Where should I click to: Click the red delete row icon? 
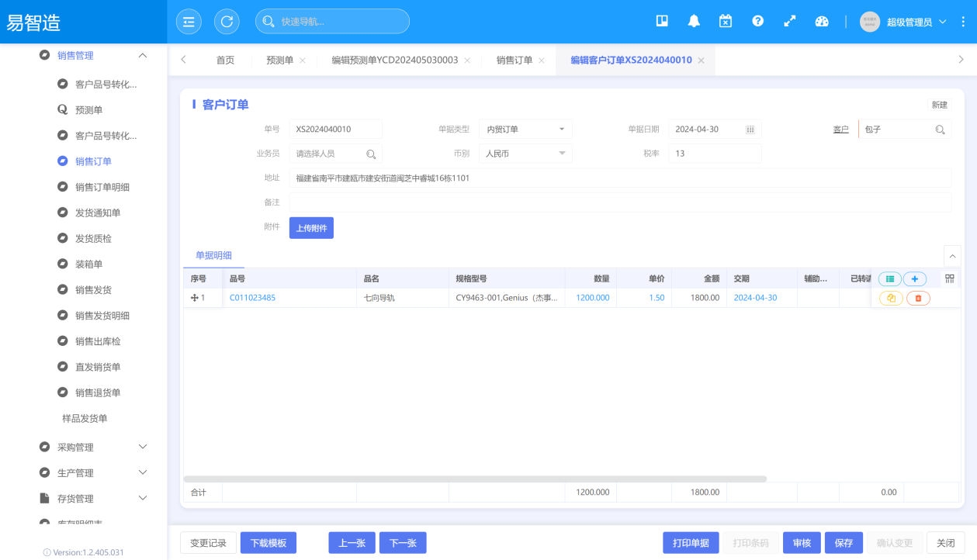918,298
